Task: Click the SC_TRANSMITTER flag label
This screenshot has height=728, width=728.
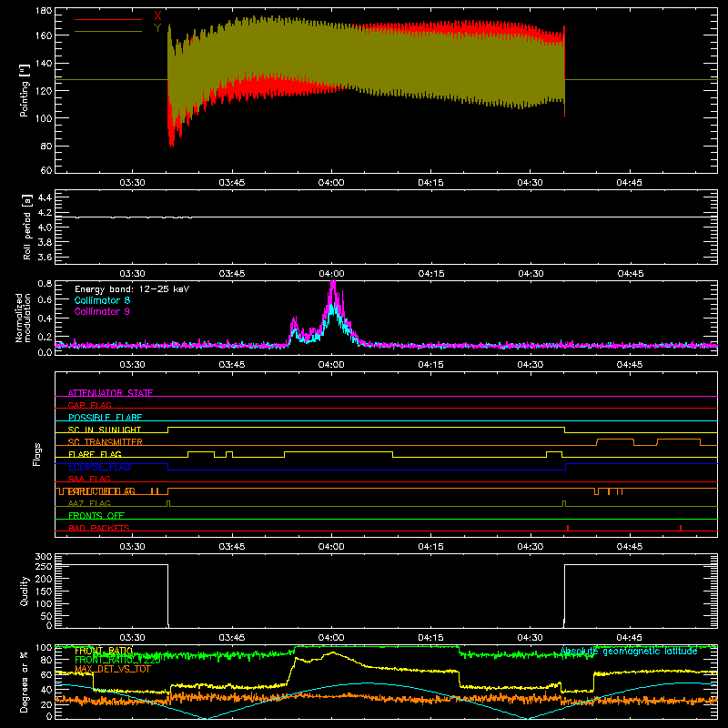Action: 106,442
